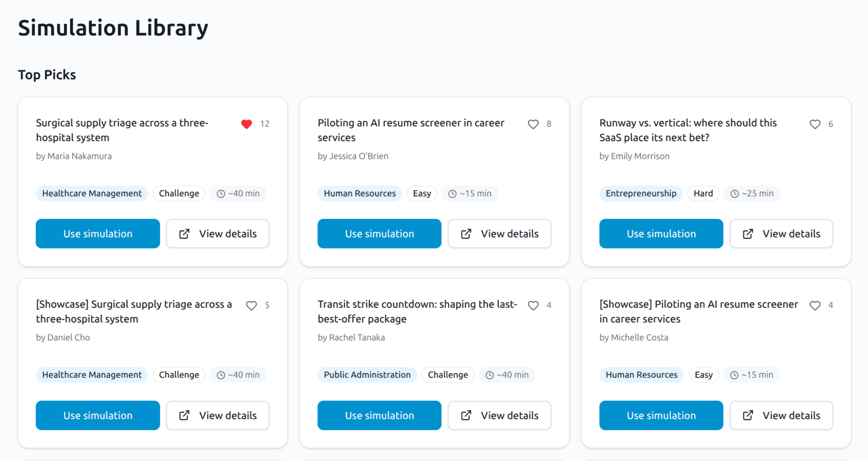Screen dimensions: 868x461
Task: Click the external-link icon on Transit strike View details
Action: 466,415
